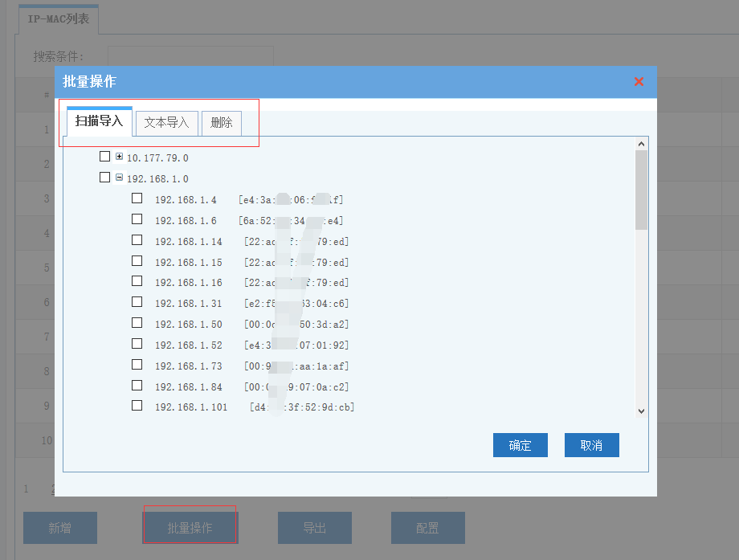739x560 pixels.
Task: Click the 192.168.1.73 tree entry
Action: (x=188, y=366)
